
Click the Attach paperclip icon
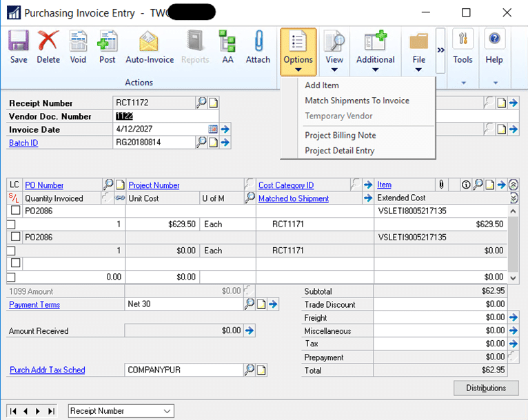(x=258, y=41)
